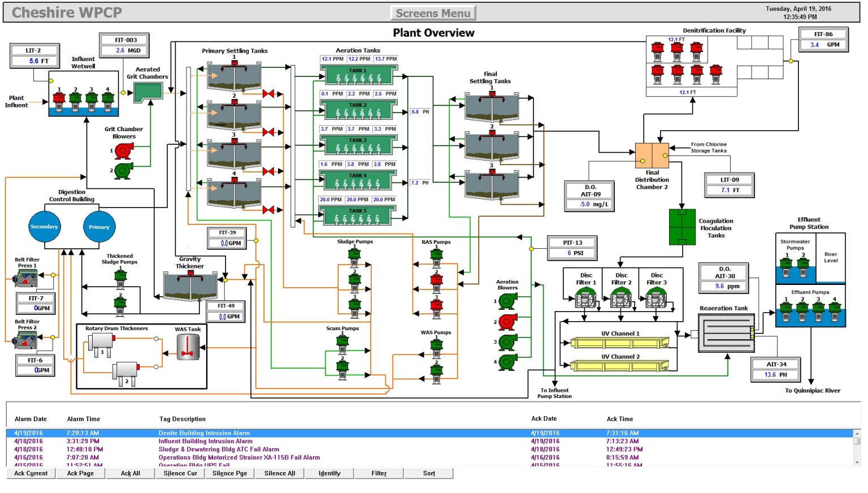Click the Secondary digester circle

tap(44, 227)
